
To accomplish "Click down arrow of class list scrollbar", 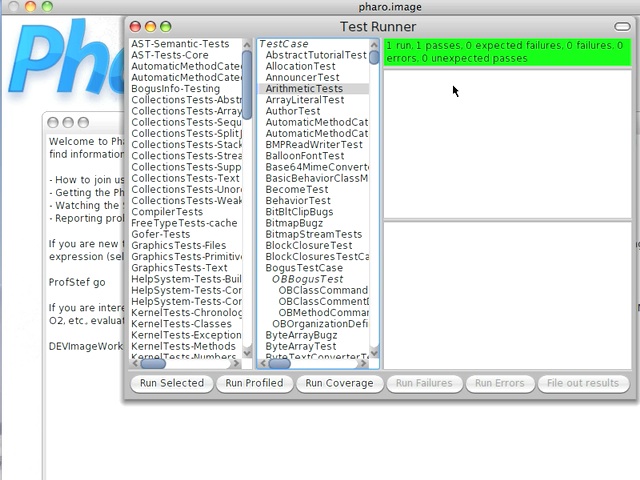I will (x=374, y=352).
